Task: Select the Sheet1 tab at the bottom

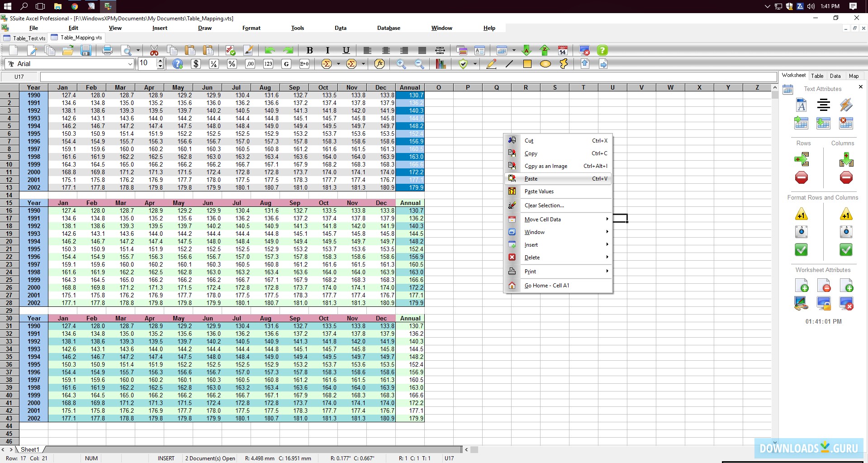Action: click(x=30, y=449)
